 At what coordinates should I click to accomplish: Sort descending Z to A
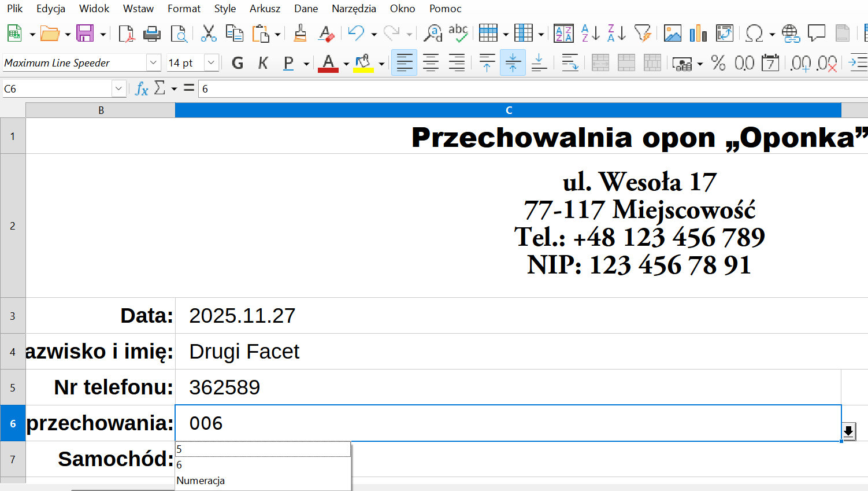pos(617,34)
